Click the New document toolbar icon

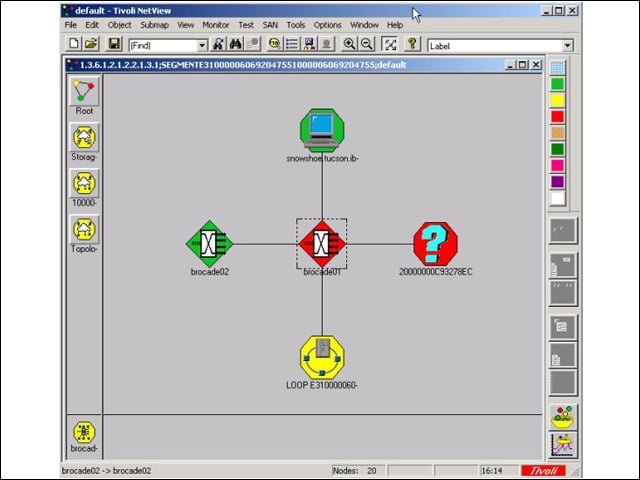74,44
